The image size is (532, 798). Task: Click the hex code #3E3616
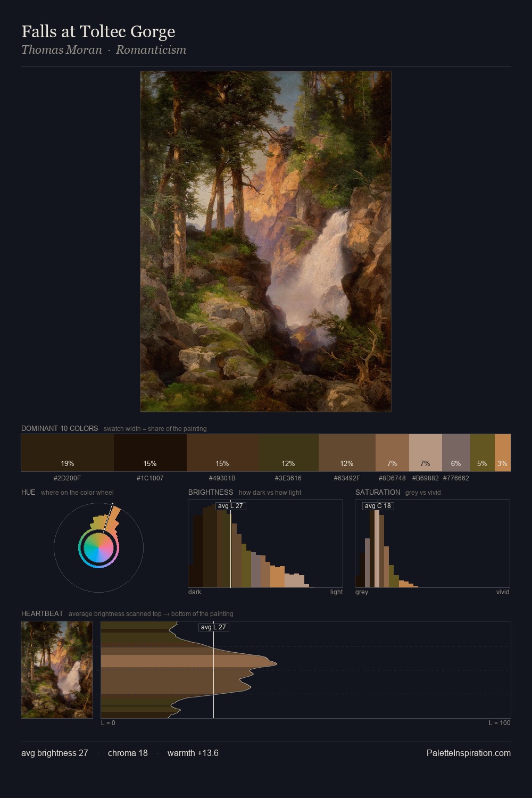(x=288, y=478)
